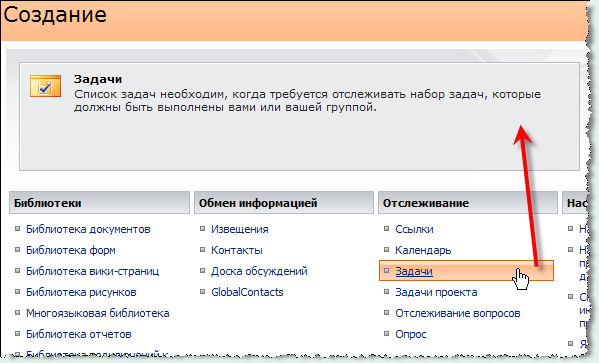Click the Задачи icon in the description panel

point(45,86)
